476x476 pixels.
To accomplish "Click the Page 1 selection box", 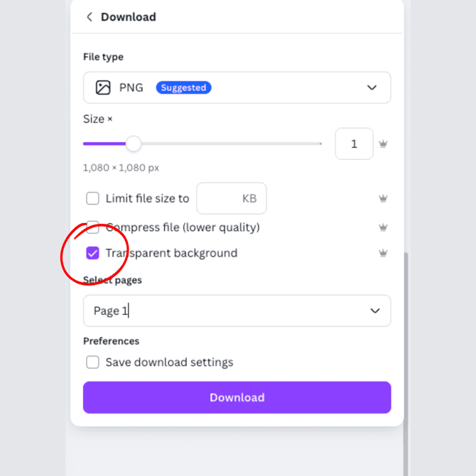I will tap(227, 310).
